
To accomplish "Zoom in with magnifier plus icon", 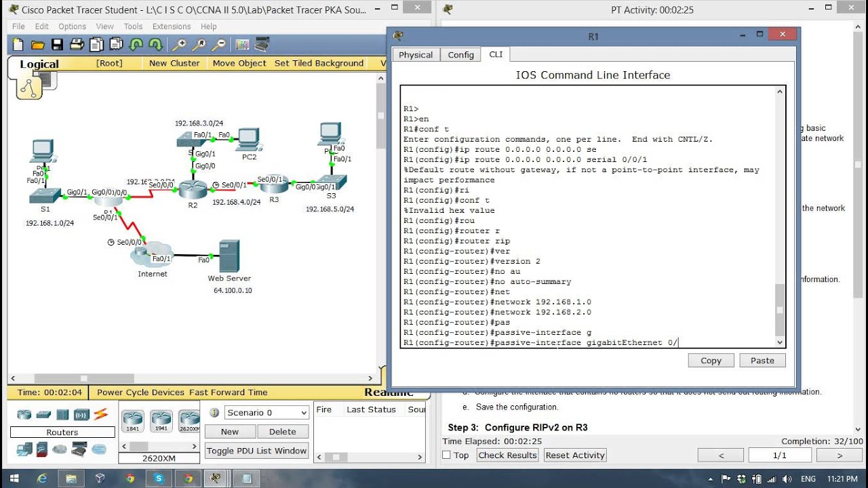I will coord(179,45).
